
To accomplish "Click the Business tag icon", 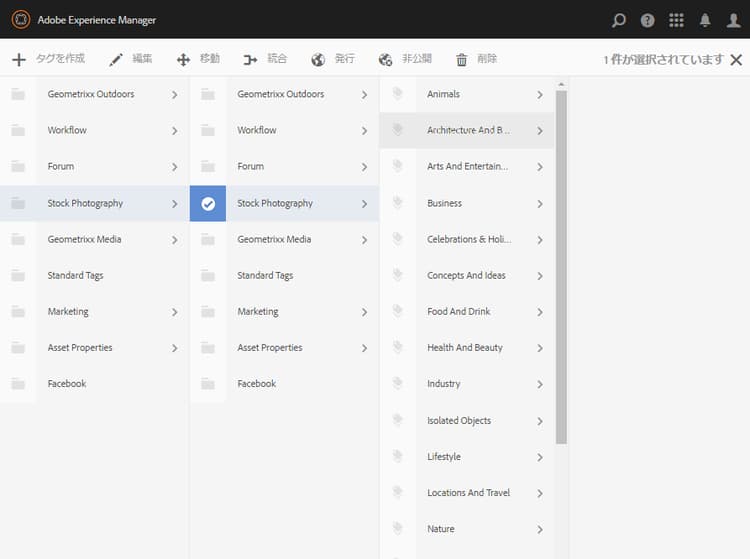I will 397,202.
